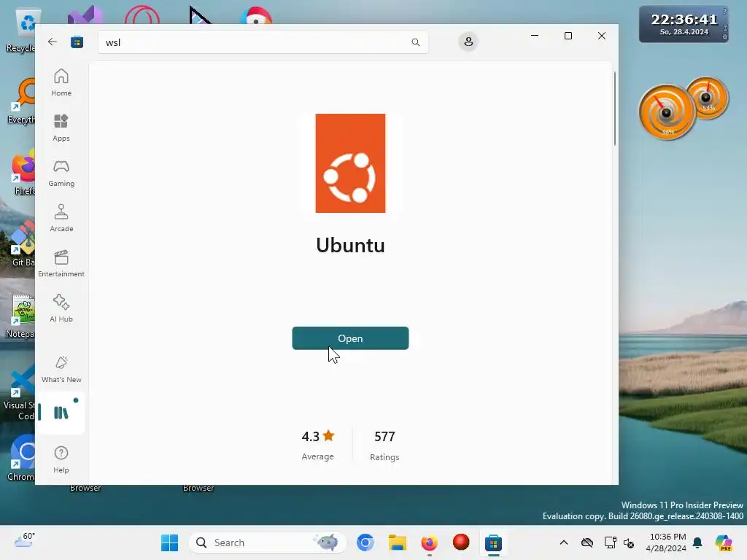Viewport: 747px width, 560px height.
Task: Click the Recycle Bin desktop icon
Action: (x=23, y=31)
